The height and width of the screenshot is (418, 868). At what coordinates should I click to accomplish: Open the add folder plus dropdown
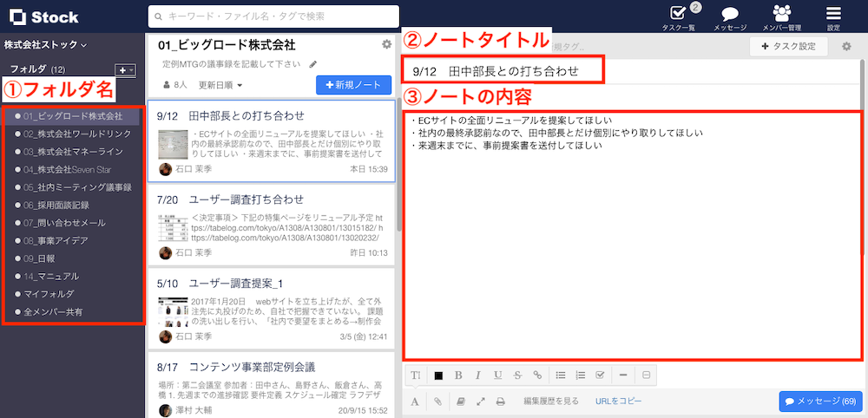tap(125, 69)
